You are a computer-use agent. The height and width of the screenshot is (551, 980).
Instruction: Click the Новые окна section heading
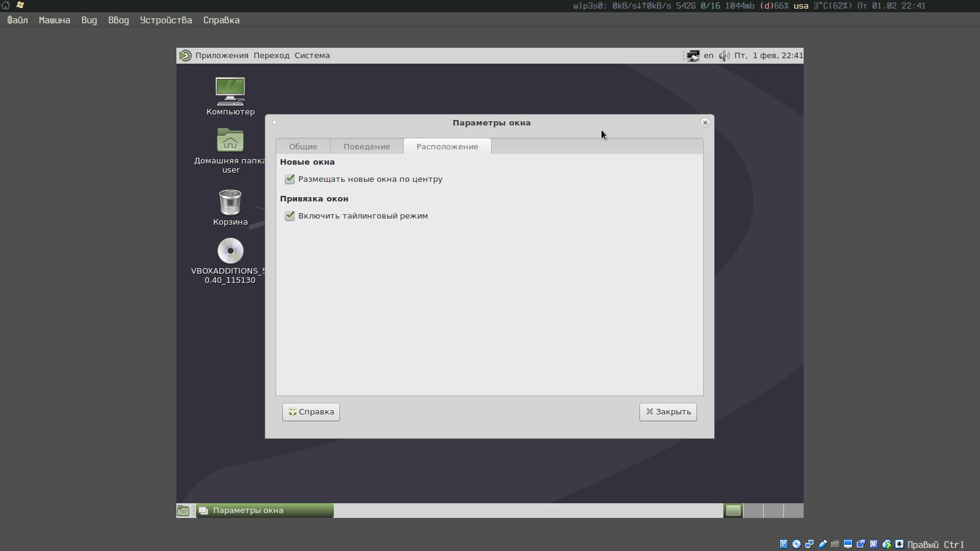click(x=307, y=162)
